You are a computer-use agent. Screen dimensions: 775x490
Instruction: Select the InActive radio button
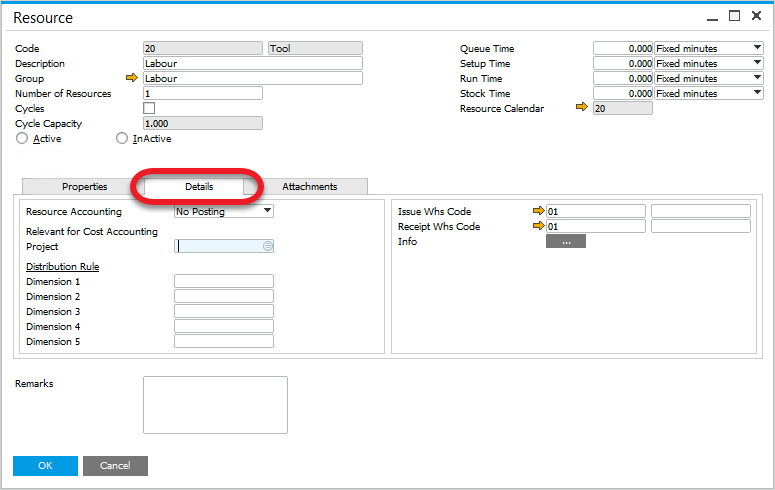coord(122,139)
